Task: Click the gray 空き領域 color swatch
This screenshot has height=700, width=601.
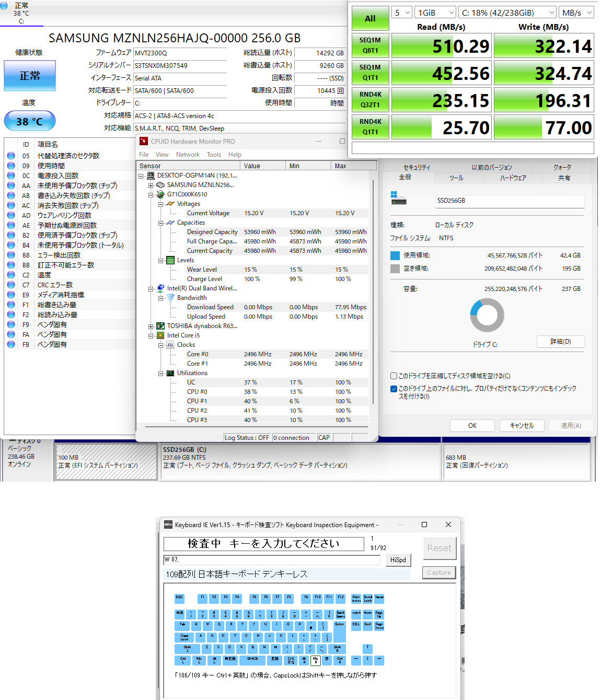Action: point(395,269)
